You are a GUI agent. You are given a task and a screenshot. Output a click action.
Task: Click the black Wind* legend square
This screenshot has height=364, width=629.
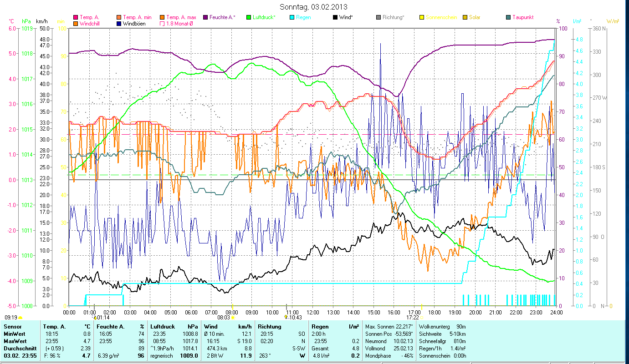[x=335, y=17]
